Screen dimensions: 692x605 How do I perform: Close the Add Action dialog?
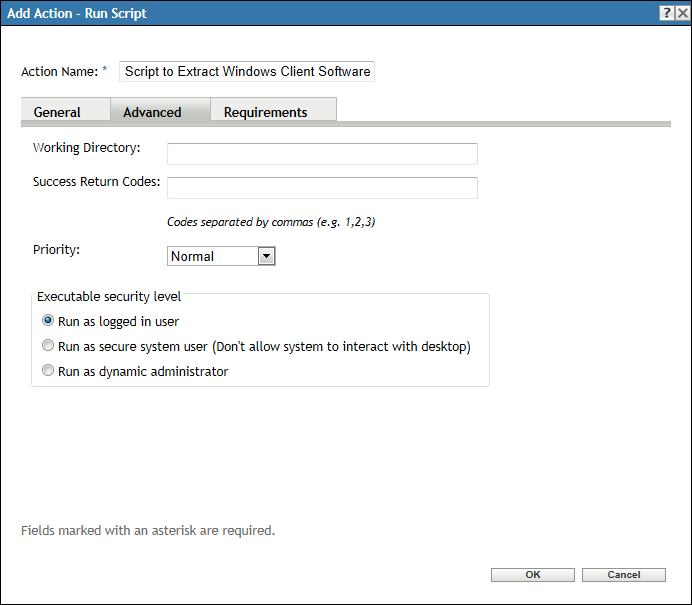click(x=682, y=13)
